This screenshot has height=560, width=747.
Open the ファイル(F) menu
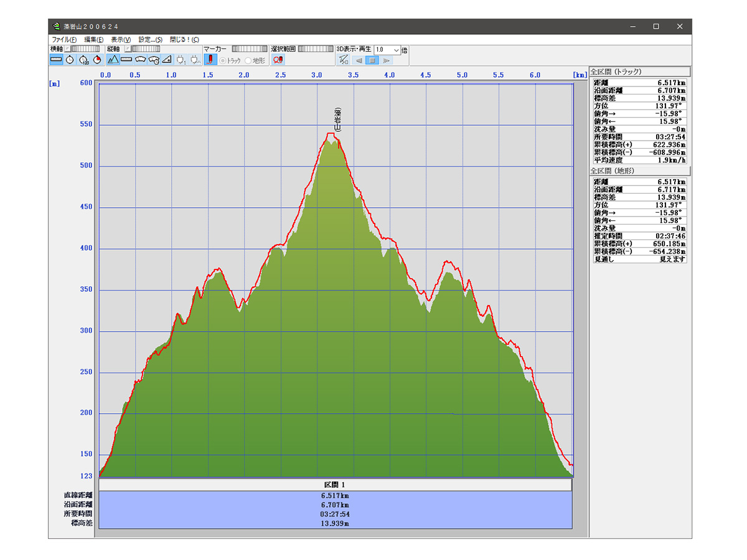click(64, 39)
